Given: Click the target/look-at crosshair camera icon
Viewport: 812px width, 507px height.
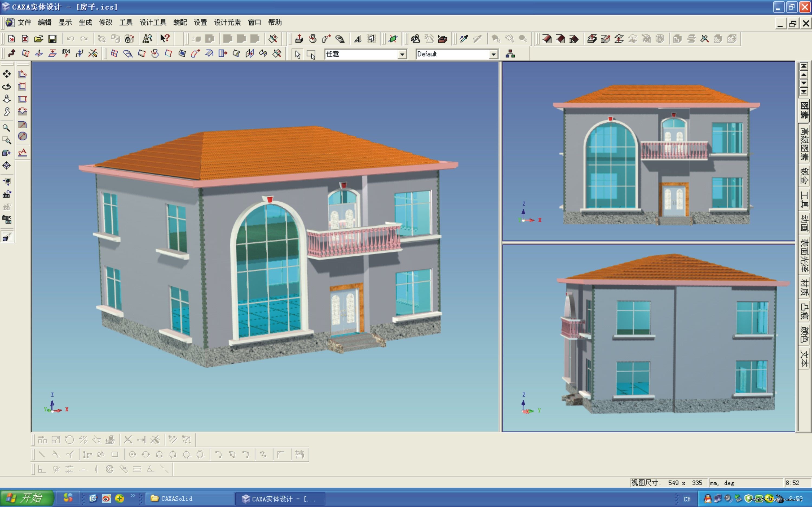Looking at the screenshot, I should [x=7, y=165].
